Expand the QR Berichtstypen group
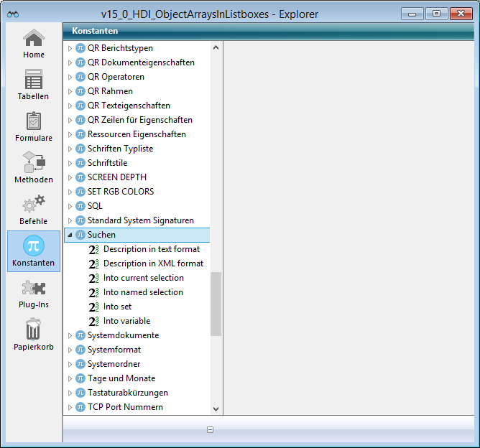The image size is (480, 448). coord(70,48)
